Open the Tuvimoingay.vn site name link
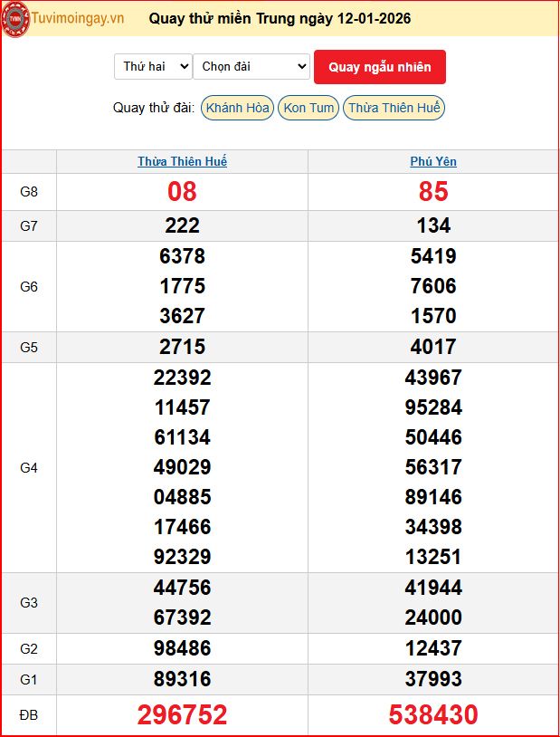 (78, 18)
